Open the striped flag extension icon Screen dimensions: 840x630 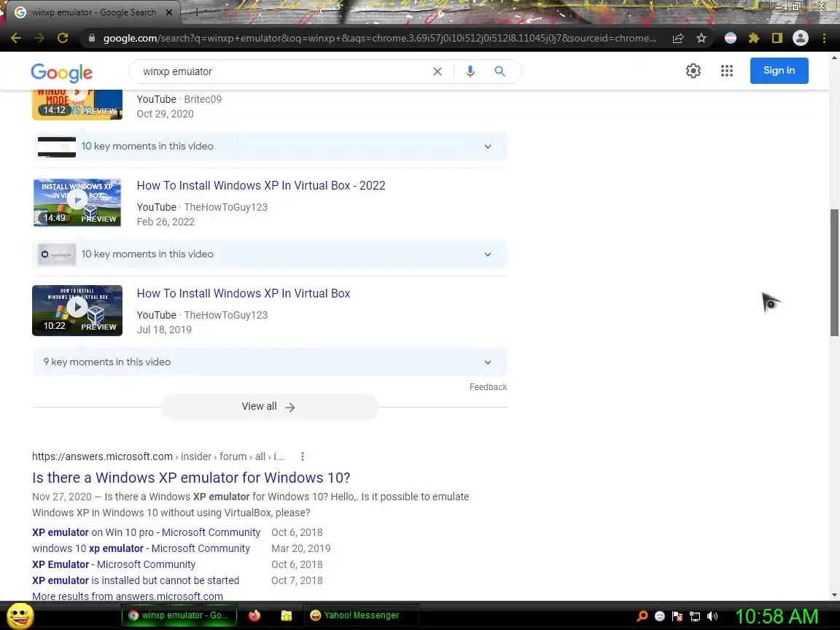pyautogui.click(x=730, y=38)
